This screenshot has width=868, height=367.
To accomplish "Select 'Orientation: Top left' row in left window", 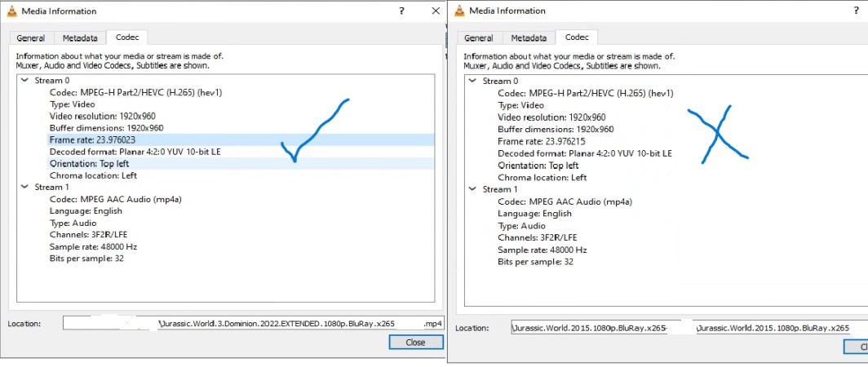I will (x=241, y=164).
